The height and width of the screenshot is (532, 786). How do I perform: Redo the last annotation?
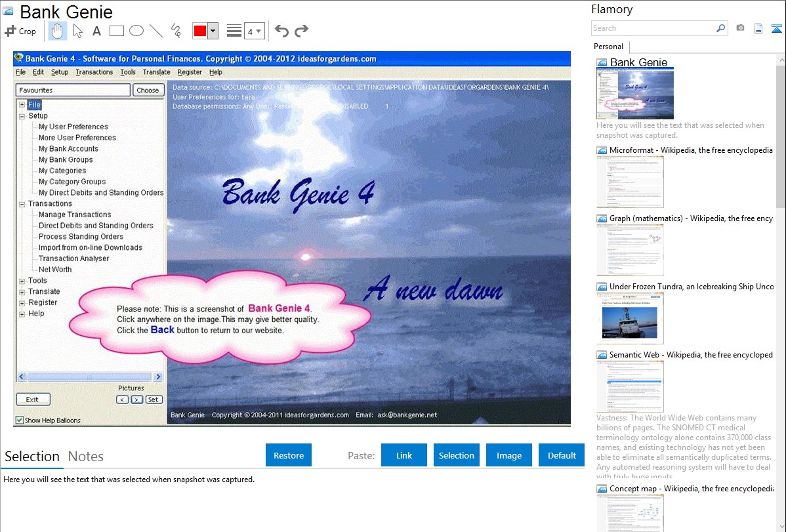click(x=301, y=31)
